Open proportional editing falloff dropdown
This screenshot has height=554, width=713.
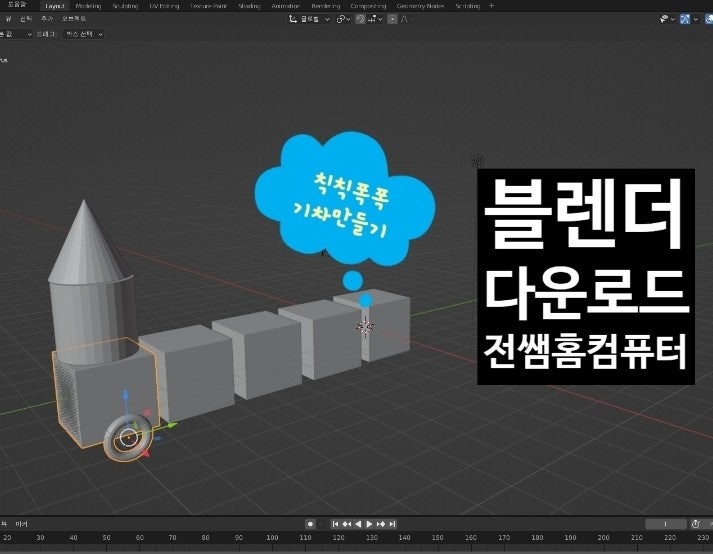click(406, 19)
